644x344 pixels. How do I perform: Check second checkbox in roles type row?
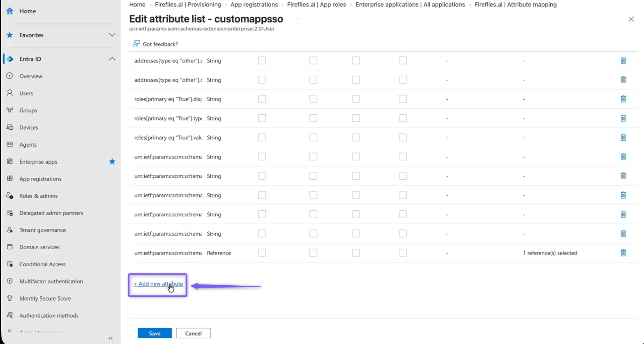point(313,118)
